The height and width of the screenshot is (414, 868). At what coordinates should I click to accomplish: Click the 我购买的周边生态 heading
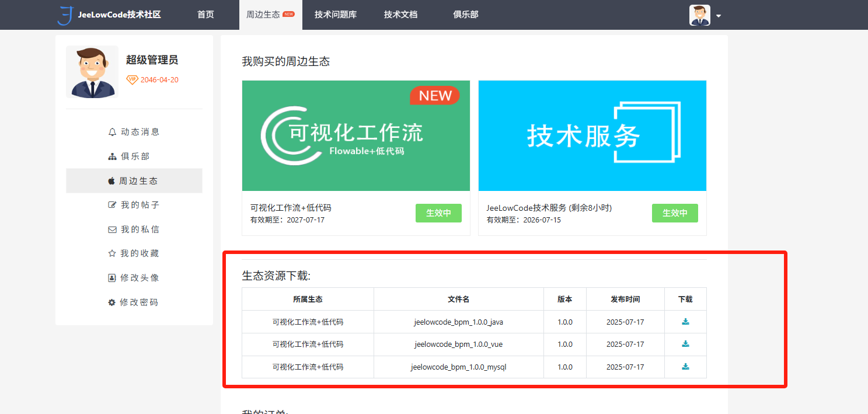point(286,61)
